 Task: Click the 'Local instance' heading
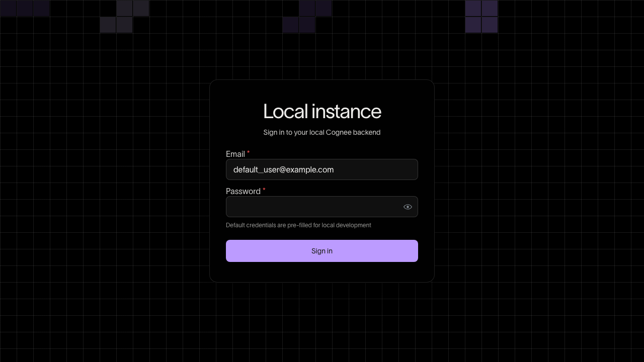coord(322,111)
